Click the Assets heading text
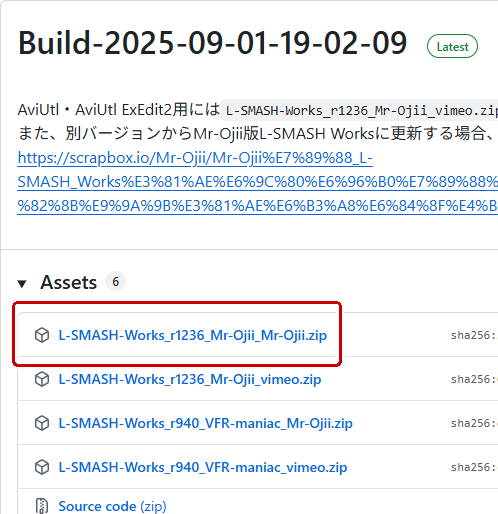498x514 pixels. pyautogui.click(x=69, y=283)
